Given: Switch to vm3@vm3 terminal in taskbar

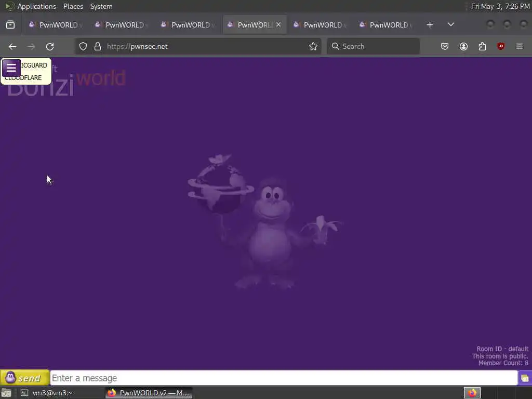Looking at the screenshot, I should point(60,393).
